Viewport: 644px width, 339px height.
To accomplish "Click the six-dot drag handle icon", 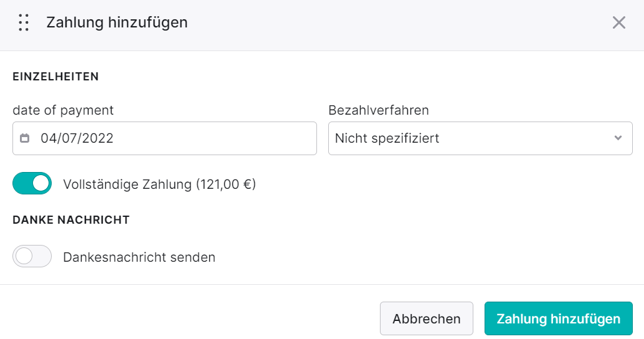I will point(24,22).
